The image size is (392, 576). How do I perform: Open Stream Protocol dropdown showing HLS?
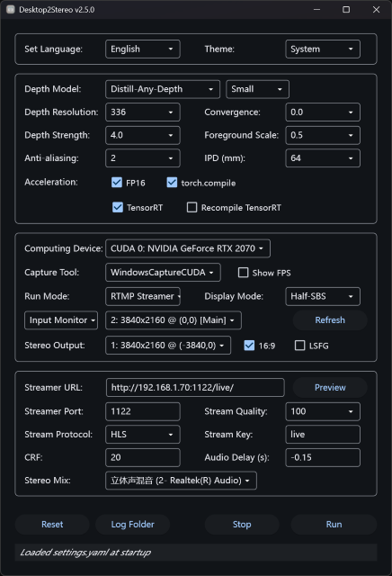click(x=143, y=435)
